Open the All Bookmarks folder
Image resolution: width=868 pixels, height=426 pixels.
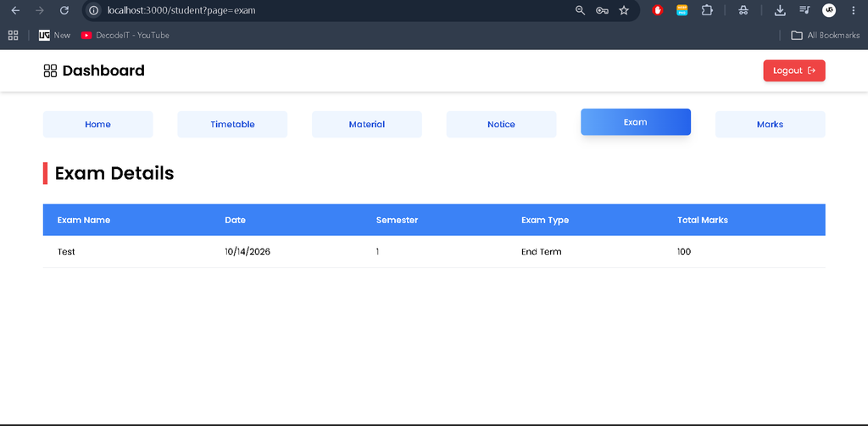[x=825, y=35]
